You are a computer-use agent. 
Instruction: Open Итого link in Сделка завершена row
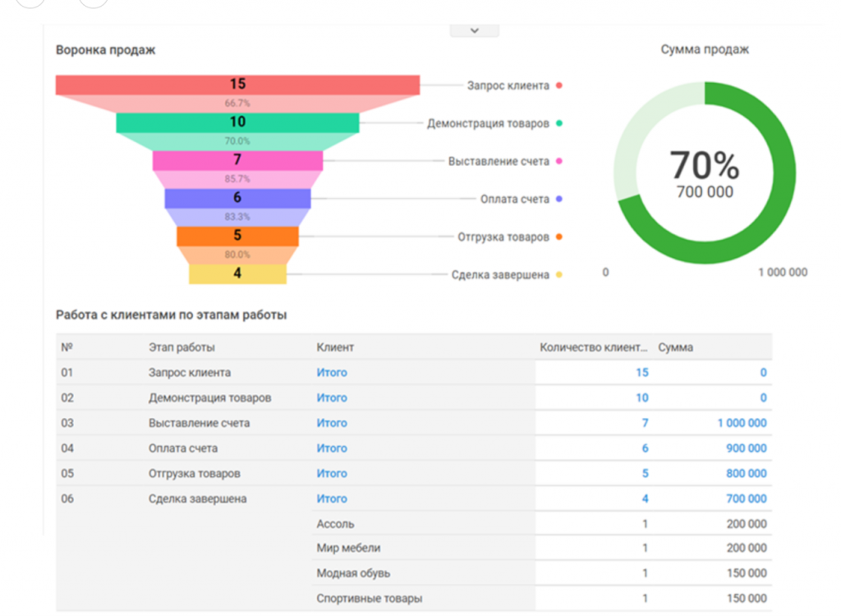point(332,499)
